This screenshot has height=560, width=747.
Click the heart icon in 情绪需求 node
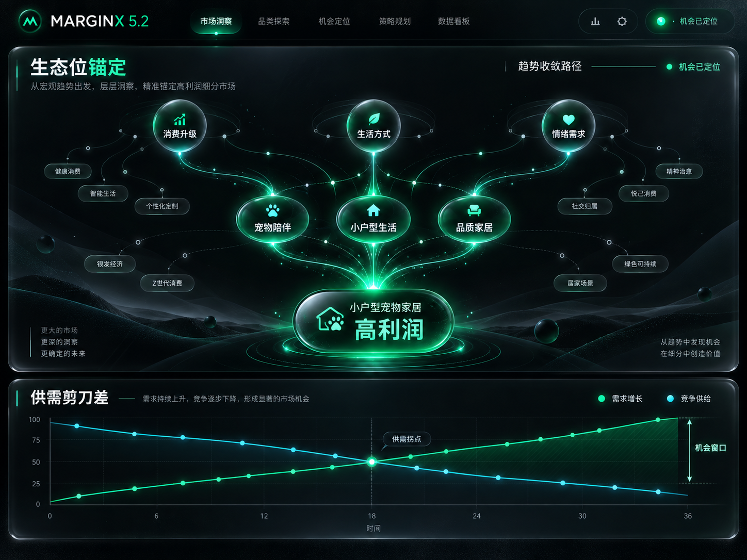(x=569, y=120)
